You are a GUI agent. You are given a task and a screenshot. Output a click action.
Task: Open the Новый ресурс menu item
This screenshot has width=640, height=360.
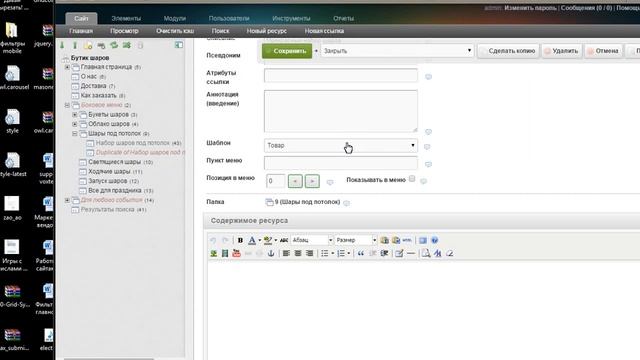point(267,31)
